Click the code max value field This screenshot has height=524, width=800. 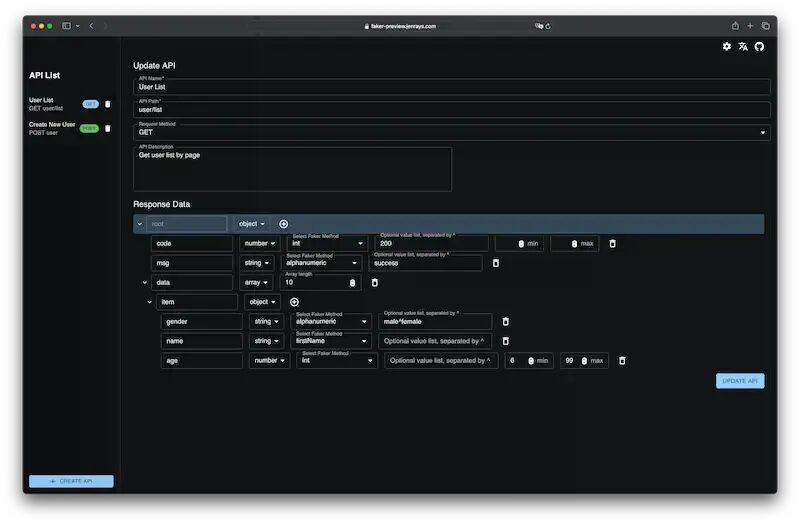tap(574, 243)
